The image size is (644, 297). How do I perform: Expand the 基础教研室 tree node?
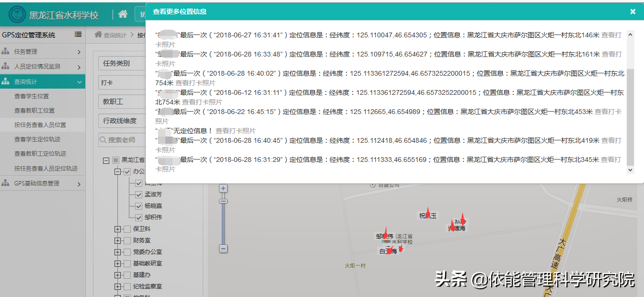tap(117, 263)
